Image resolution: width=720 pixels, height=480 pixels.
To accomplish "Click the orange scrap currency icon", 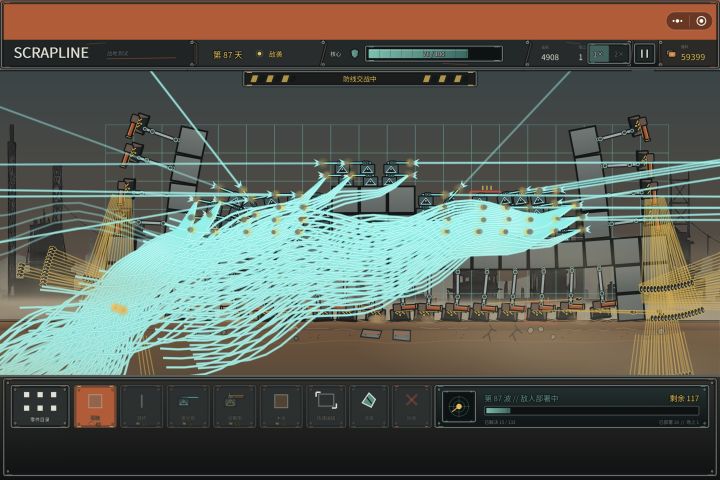I will 671,54.
